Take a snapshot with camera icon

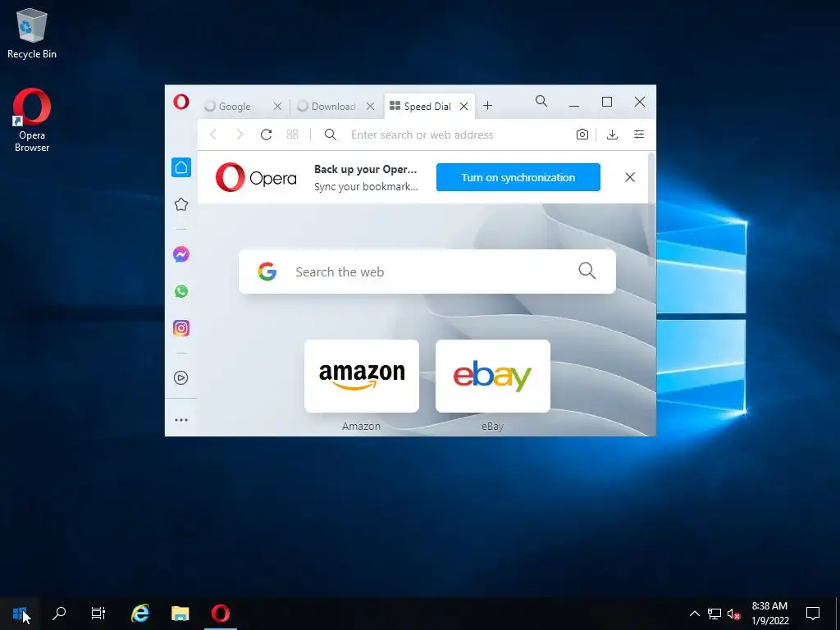(x=582, y=135)
